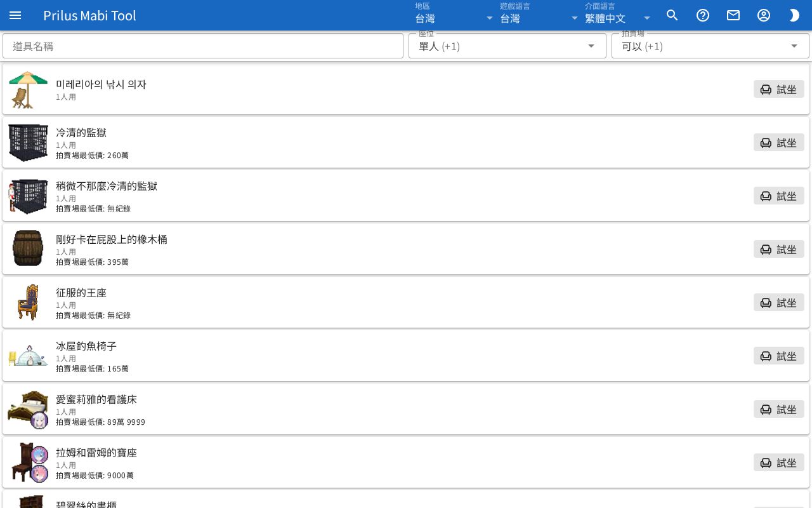The width and height of the screenshot is (812, 508).
Task: Select item name 冷清的監獄
Action: click(x=81, y=132)
